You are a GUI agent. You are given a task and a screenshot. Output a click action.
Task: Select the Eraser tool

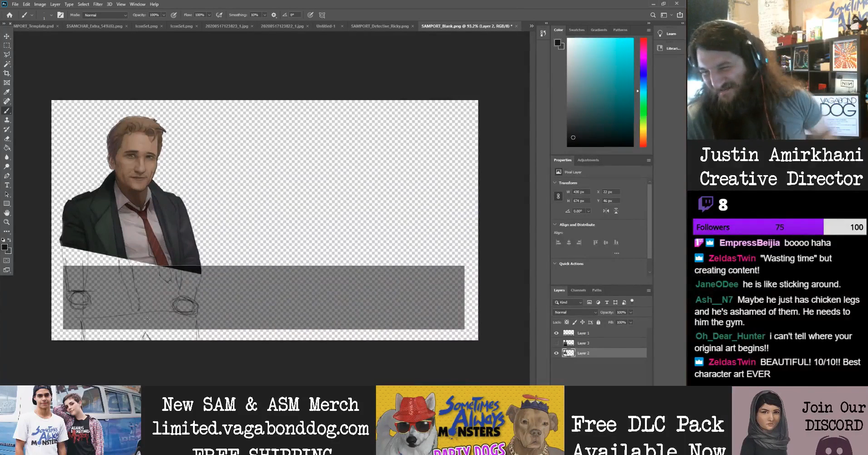click(7, 139)
